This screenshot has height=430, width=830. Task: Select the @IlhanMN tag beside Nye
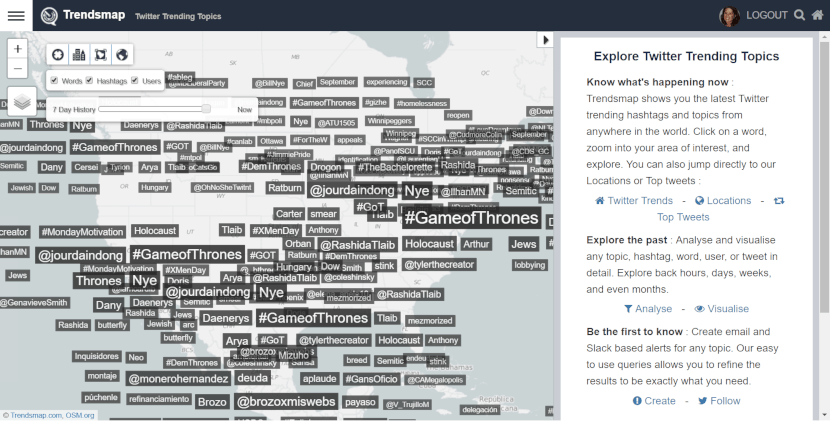(463, 192)
